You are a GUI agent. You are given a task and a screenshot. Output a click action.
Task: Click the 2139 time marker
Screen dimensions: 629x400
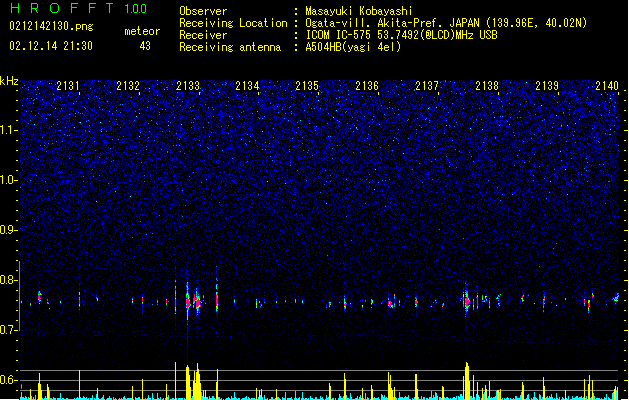(x=547, y=85)
